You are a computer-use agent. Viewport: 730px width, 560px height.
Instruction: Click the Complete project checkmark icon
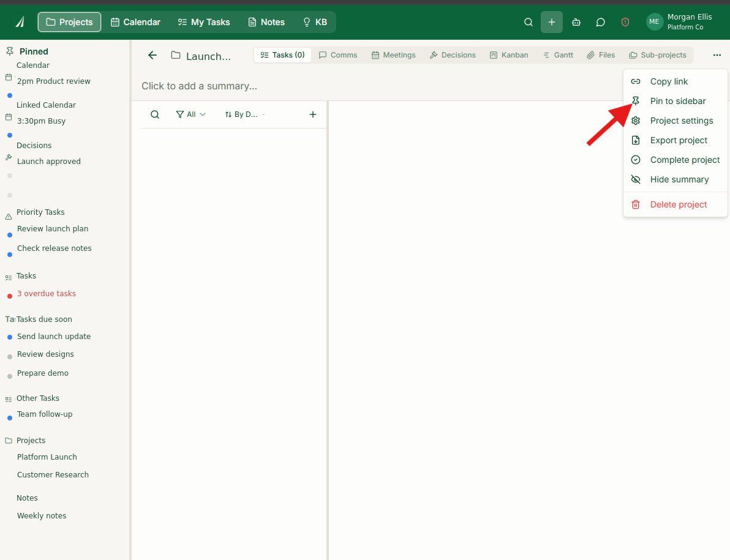[x=636, y=160]
